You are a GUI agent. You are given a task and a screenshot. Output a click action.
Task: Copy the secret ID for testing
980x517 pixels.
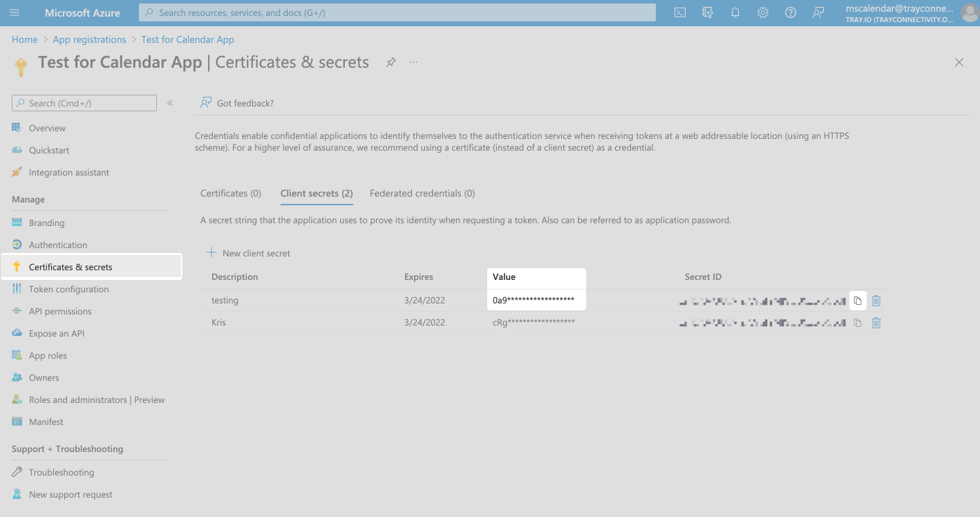857,300
